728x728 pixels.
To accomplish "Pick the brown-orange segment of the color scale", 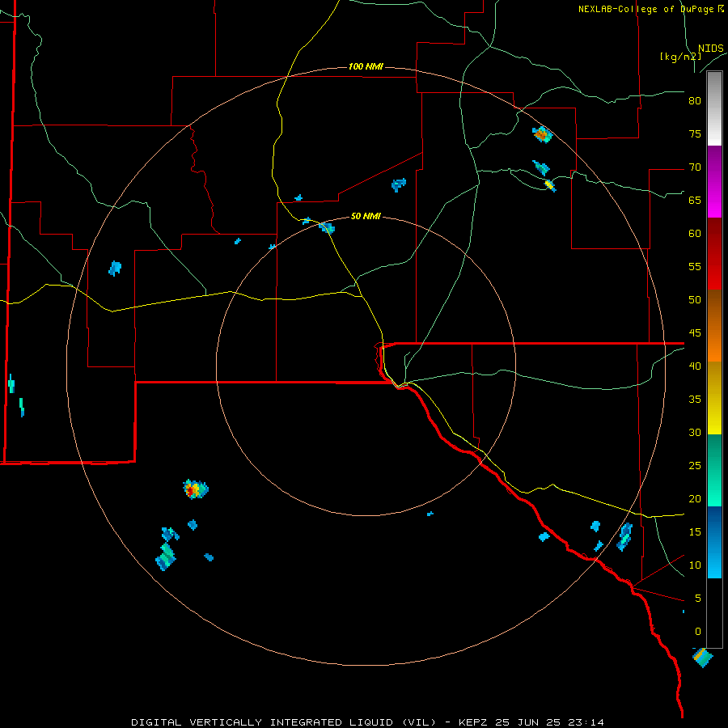I will [714, 325].
